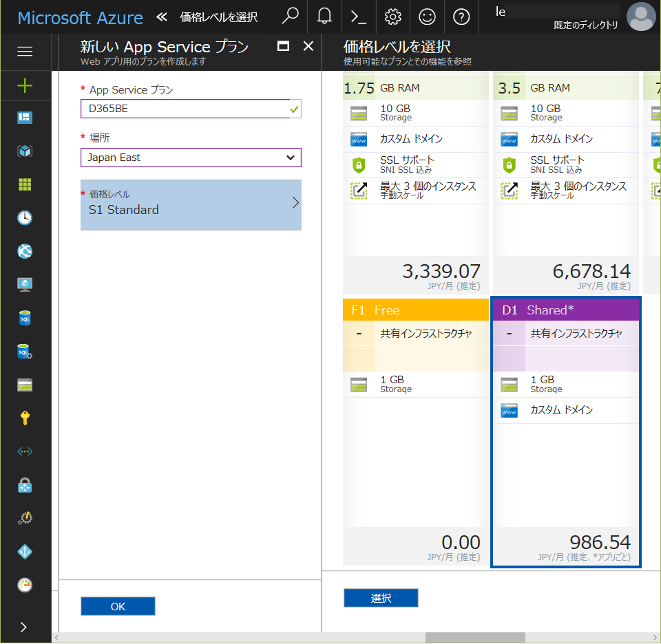Click the Microsoft Azure logo
Screen dimensions: 661x644
coord(80,18)
